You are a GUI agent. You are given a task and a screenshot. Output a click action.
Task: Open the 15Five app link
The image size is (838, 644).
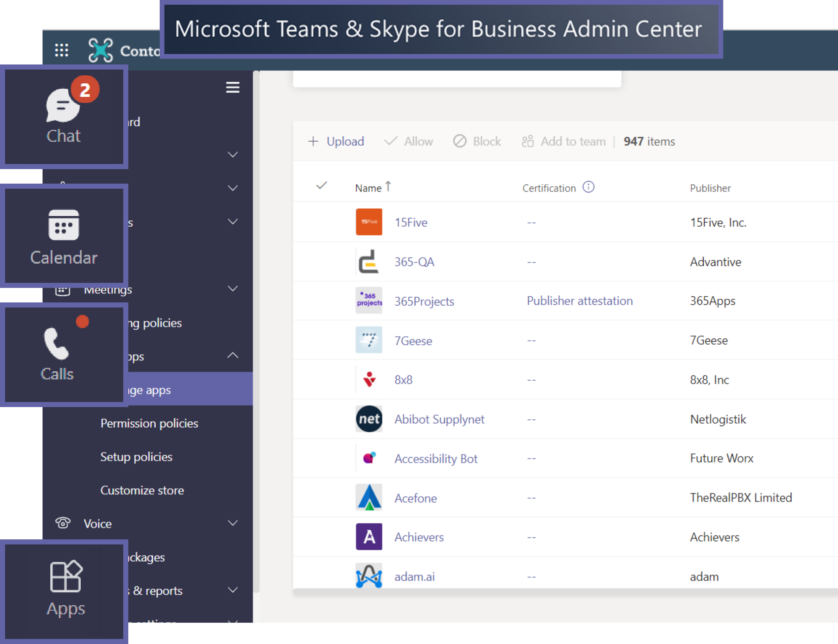[x=411, y=222]
